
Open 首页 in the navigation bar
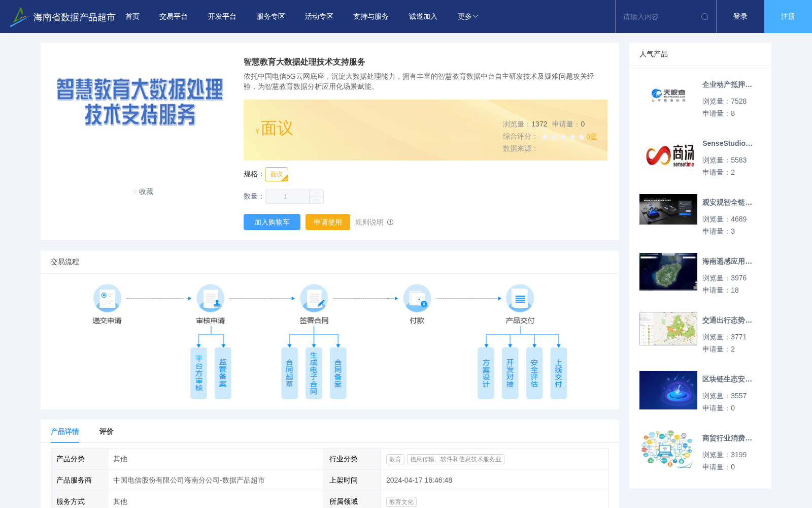[132, 17]
